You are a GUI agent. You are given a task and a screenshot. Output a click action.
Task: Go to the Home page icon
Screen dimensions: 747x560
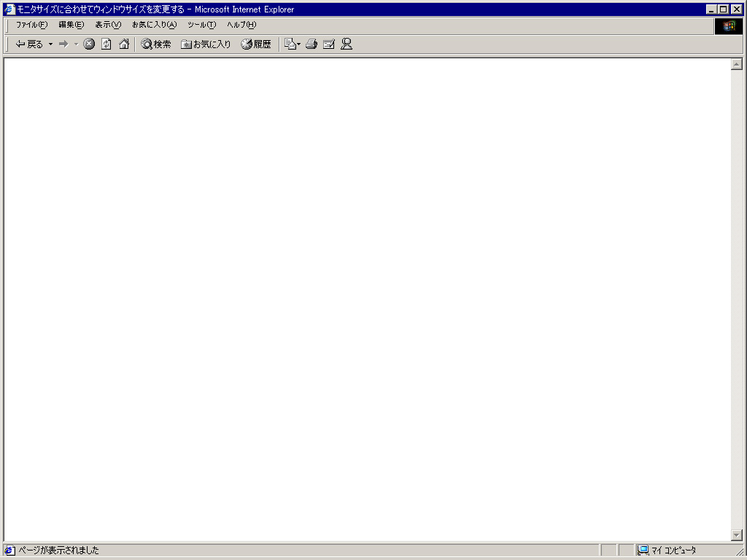tap(124, 44)
